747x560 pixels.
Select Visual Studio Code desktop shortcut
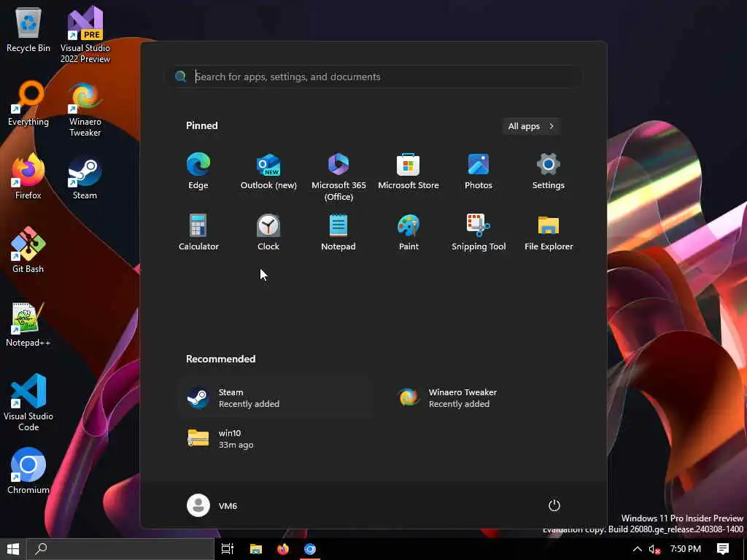tap(28, 402)
